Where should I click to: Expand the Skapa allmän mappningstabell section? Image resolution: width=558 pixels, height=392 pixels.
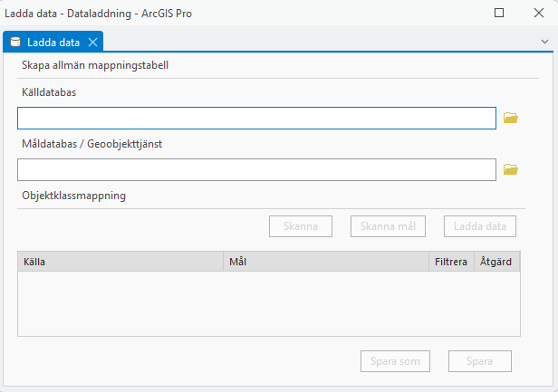click(95, 65)
